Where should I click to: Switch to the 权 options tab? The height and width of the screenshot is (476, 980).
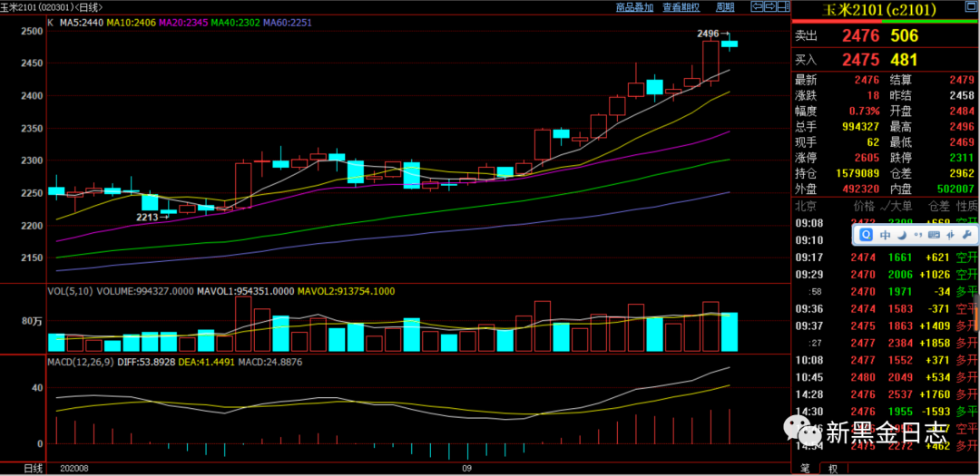coord(833,469)
